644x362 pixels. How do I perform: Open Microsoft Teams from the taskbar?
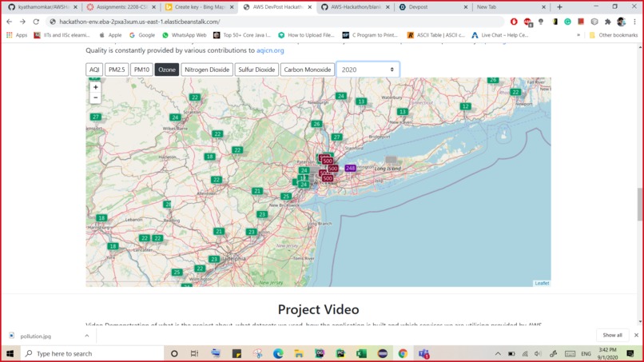423,353
